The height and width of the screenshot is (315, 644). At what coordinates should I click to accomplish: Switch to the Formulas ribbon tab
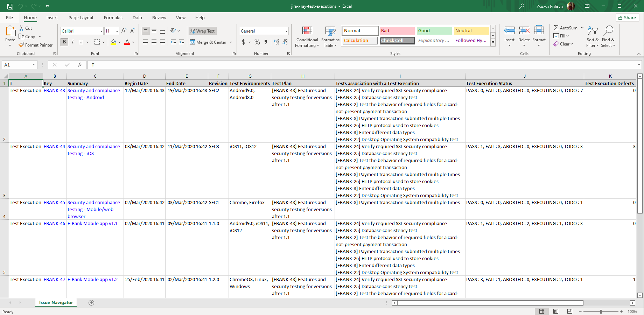[113, 18]
